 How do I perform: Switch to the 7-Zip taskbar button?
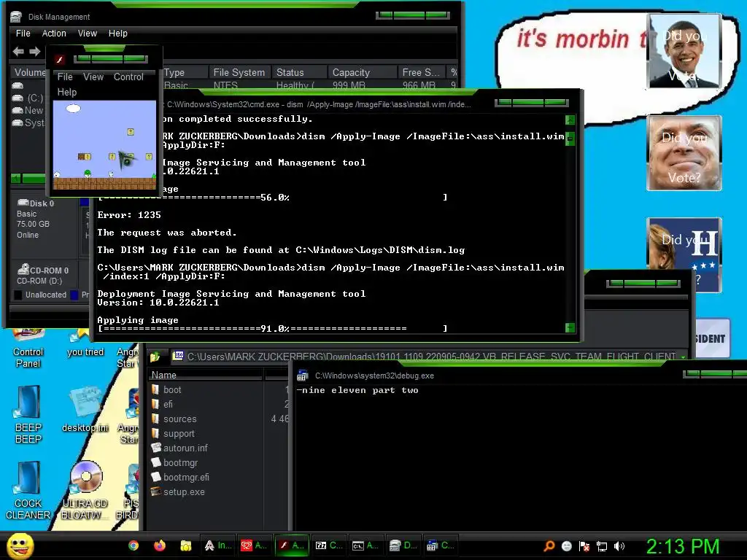(x=329, y=545)
